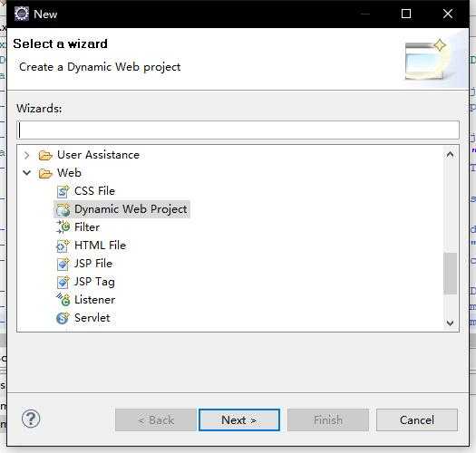Viewport: 476px width, 453px height.
Task: Click the CSS File wizard icon
Action: [63, 191]
